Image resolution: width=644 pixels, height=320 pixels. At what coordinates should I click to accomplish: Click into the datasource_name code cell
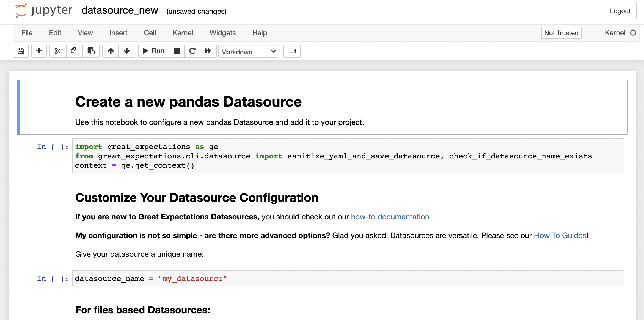tap(348, 278)
